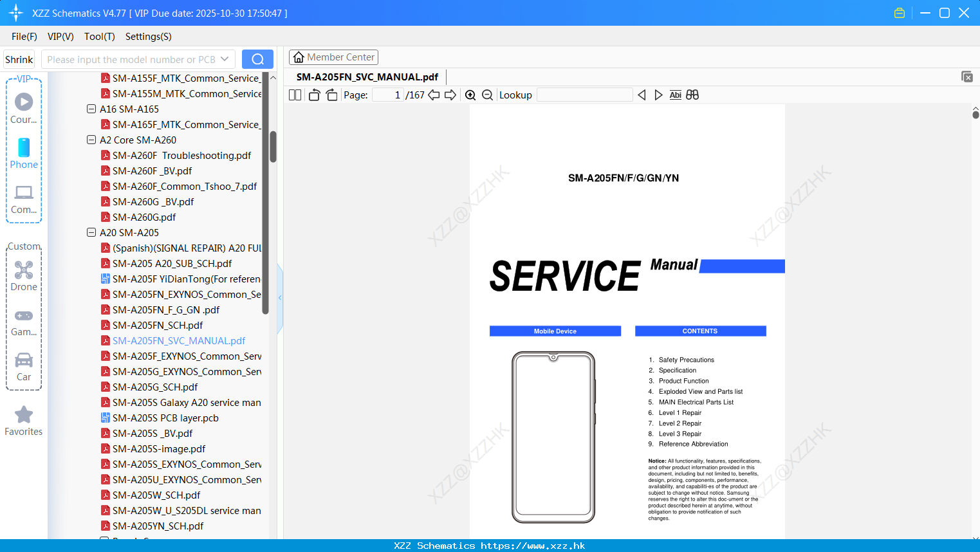The image size is (980, 552).
Task: Open SM-A205W_SCH.pdf
Action: (x=156, y=495)
